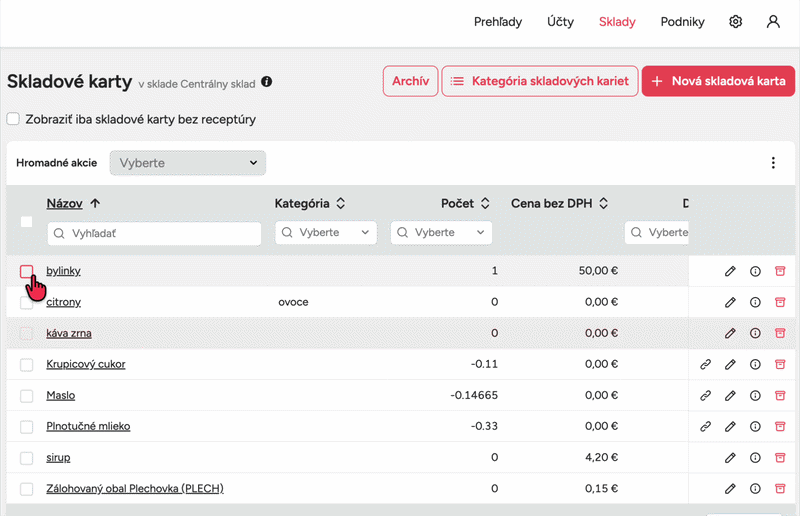Open the bylinky card link

(63, 271)
